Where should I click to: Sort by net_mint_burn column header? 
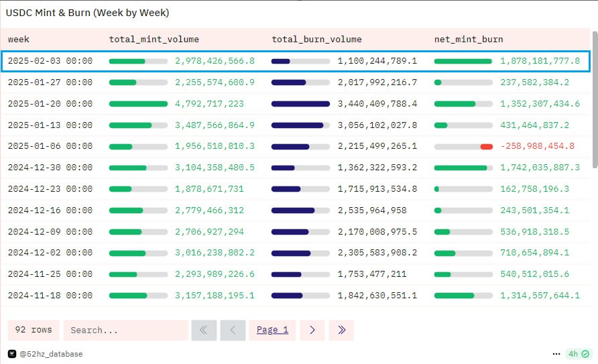(469, 40)
